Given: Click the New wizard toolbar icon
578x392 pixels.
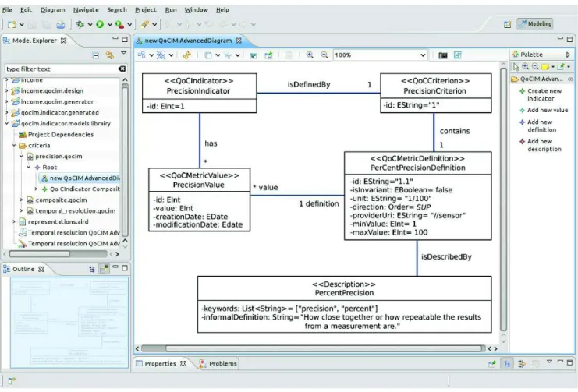Looking at the screenshot, I should click(x=12, y=25).
